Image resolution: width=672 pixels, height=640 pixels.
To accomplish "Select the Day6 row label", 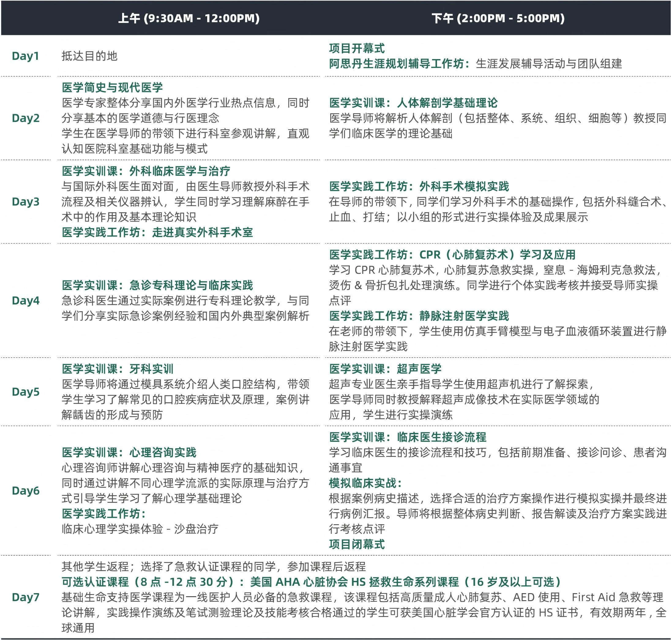I will coord(26,491).
